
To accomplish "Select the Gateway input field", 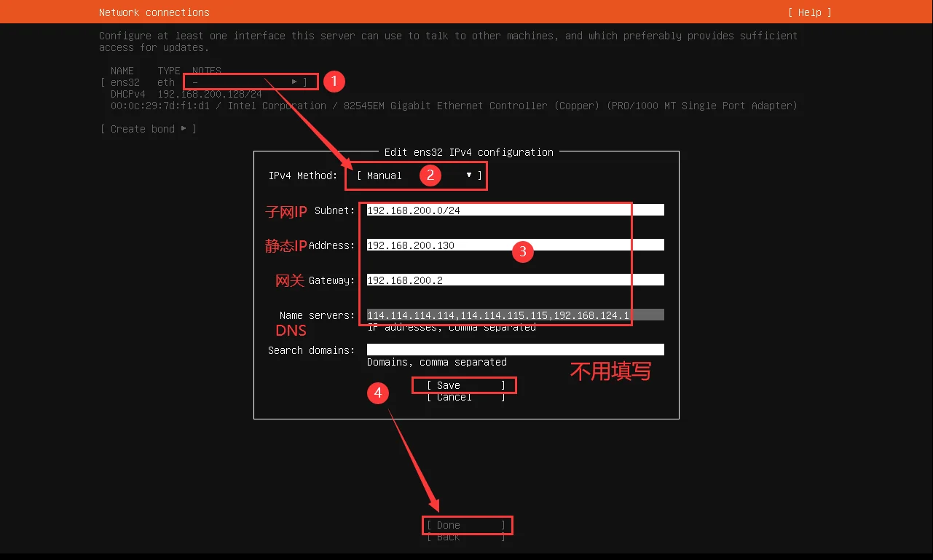I will pyautogui.click(x=515, y=280).
